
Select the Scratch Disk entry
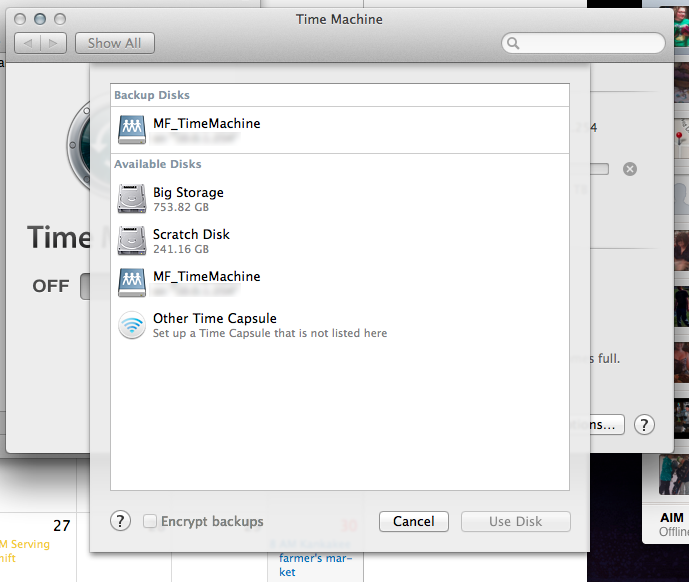point(340,241)
